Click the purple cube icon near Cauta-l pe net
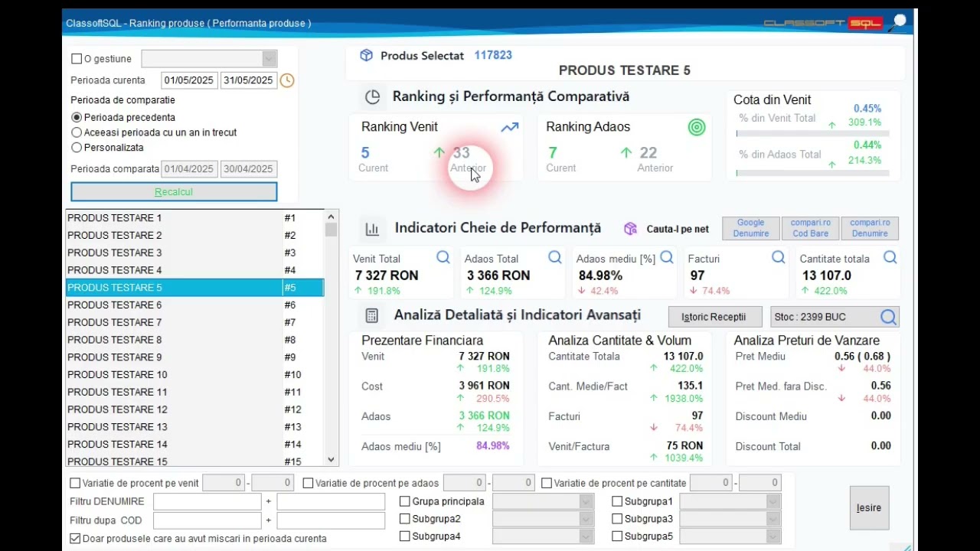The height and width of the screenshot is (551, 980). [631, 228]
